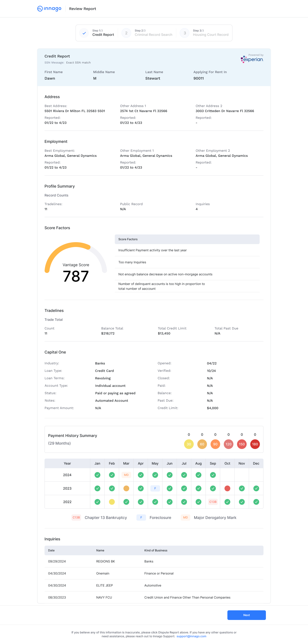
Task: Click the red dot in October 2023
Action: click(227, 488)
